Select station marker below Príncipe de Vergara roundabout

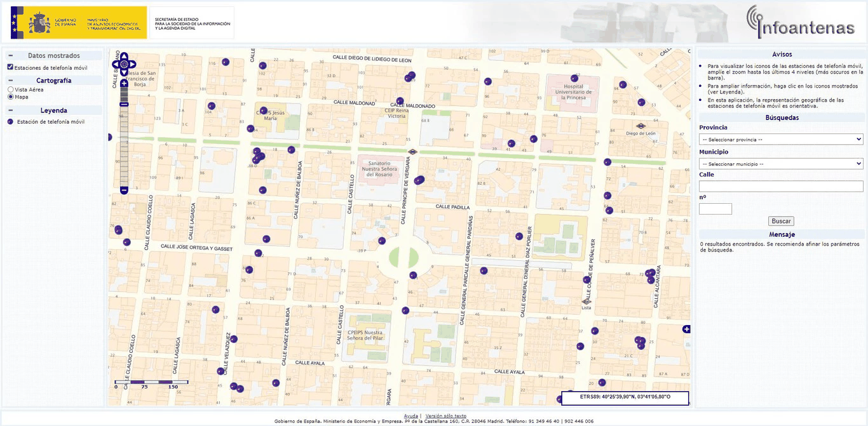(413, 275)
